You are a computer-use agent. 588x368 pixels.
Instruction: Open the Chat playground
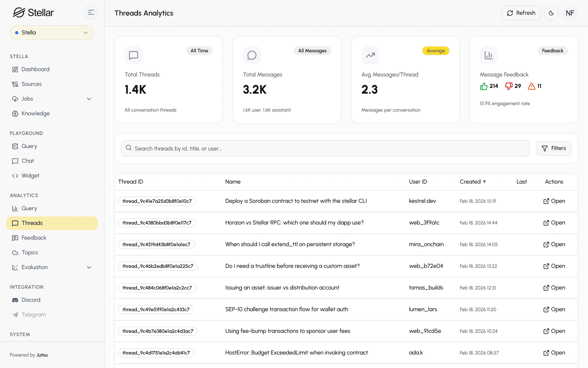click(52, 161)
